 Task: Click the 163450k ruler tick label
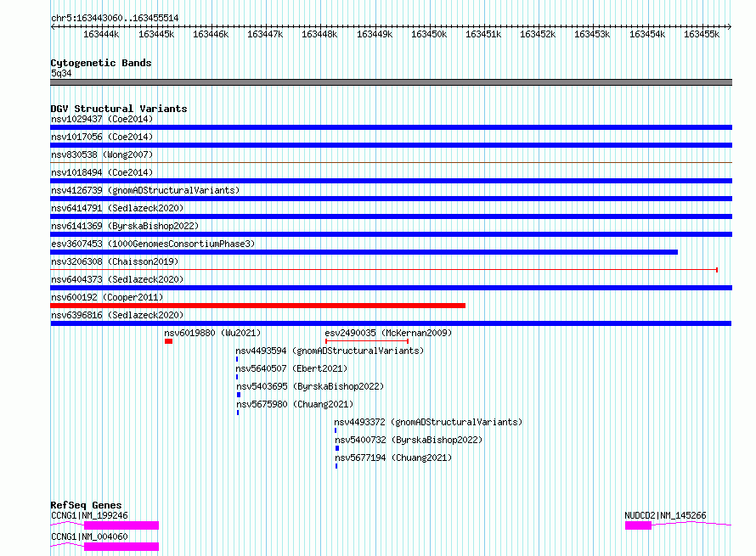[429, 34]
